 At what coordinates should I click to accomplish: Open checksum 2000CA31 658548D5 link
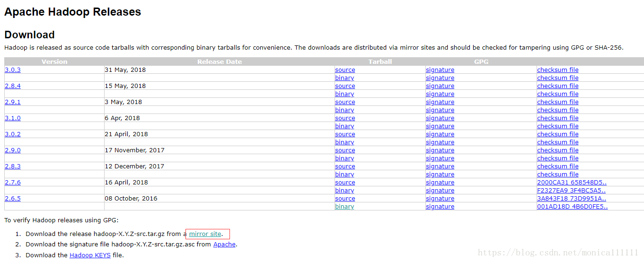pyautogui.click(x=572, y=183)
